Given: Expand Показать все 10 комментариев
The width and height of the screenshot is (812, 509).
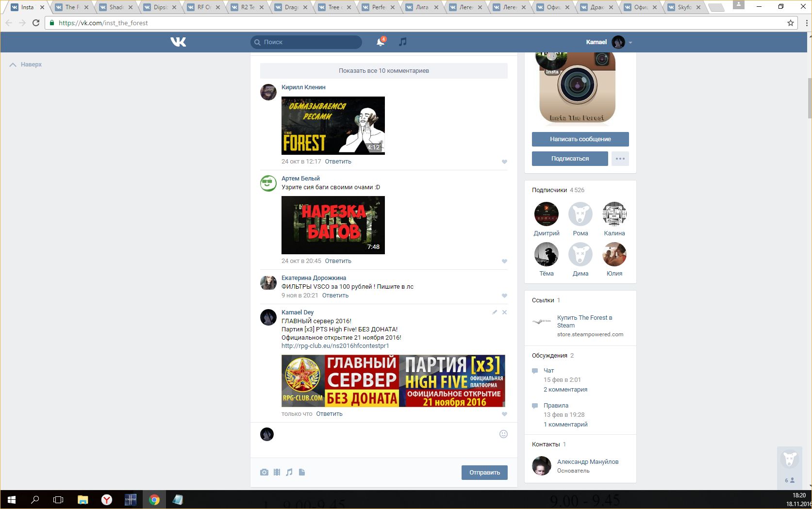Looking at the screenshot, I should click(384, 71).
